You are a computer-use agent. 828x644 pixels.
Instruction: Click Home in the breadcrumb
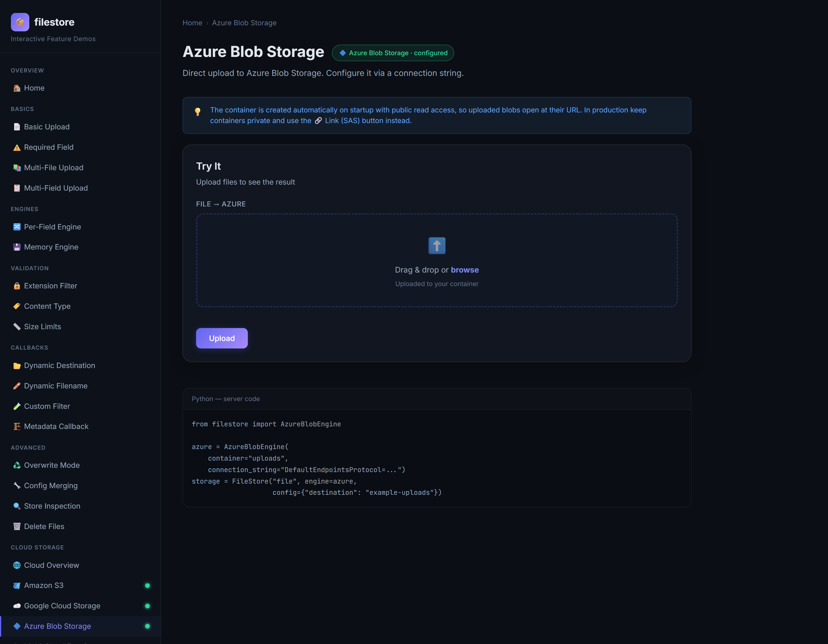point(192,23)
